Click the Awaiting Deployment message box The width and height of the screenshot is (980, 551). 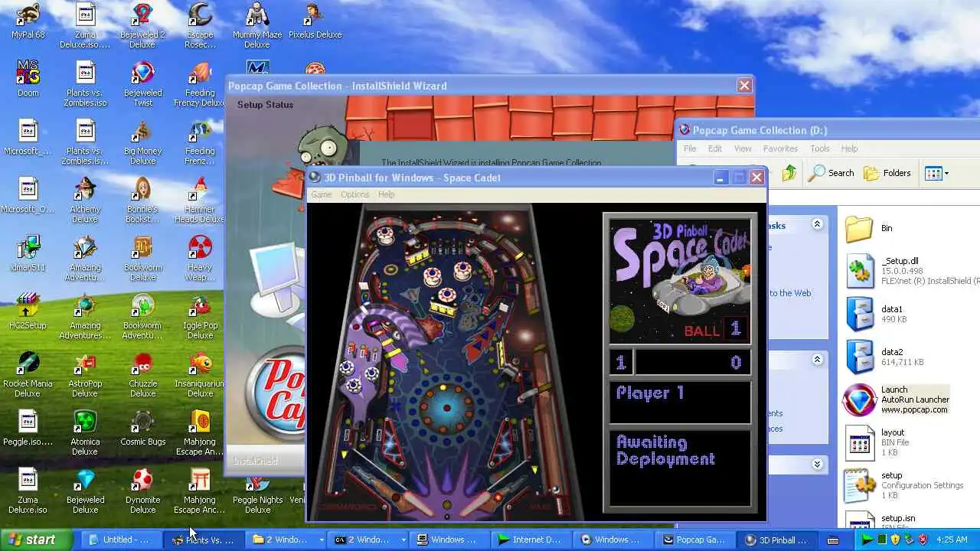click(x=680, y=468)
